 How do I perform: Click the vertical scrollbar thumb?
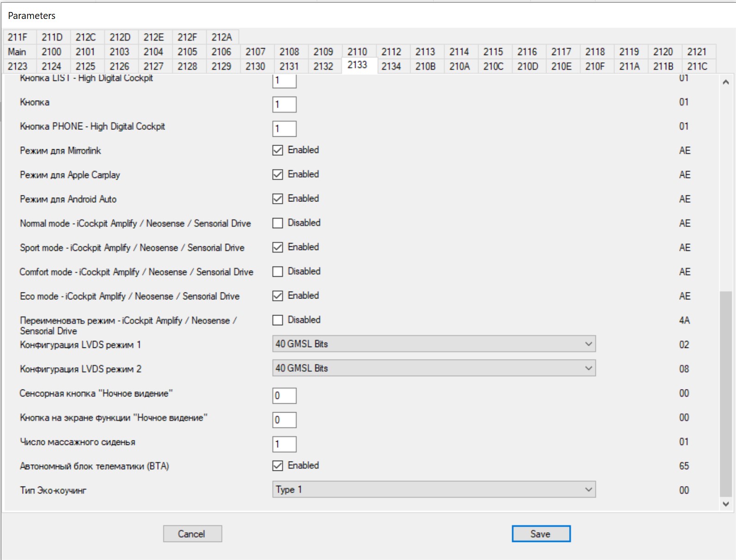coord(726,394)
